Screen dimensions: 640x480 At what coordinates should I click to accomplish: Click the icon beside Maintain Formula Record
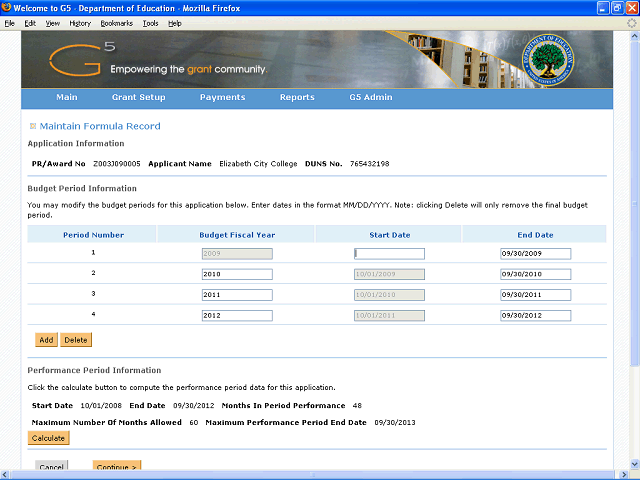tap(33, 126)
